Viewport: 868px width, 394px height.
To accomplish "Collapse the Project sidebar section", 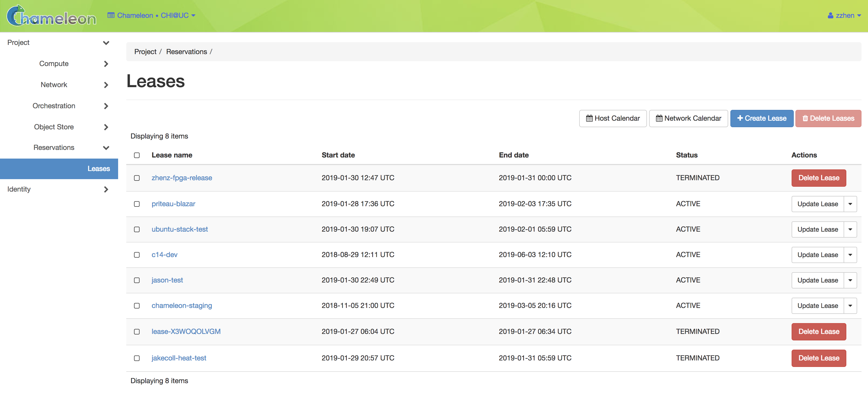I will [106, 43].
